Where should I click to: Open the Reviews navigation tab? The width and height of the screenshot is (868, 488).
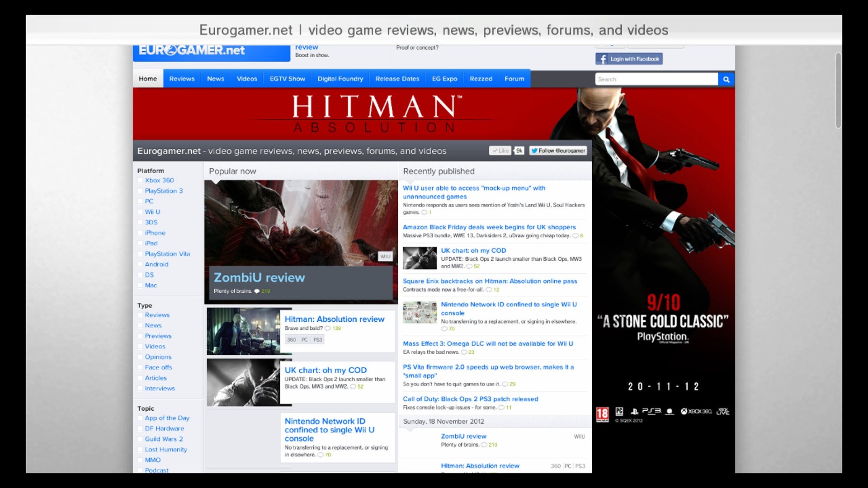coord(182,79)
